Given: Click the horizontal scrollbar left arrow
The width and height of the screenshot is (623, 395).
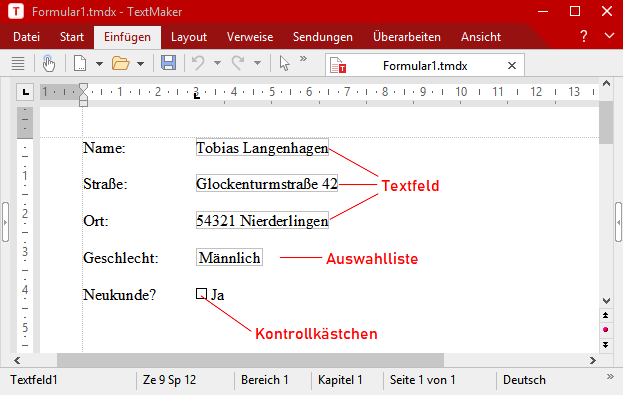Looking at the screenshot, I should pos(17,360).
